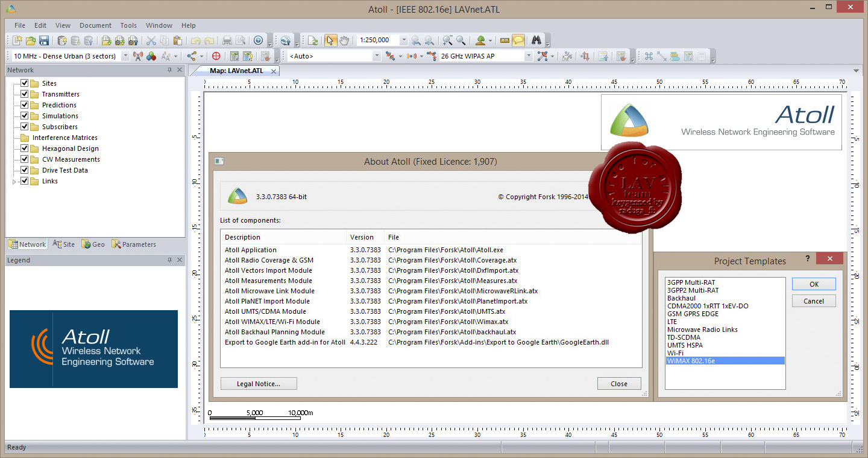Open the Edit menu
Viewport: 868px width, 458px height.
tap(40, 25)
